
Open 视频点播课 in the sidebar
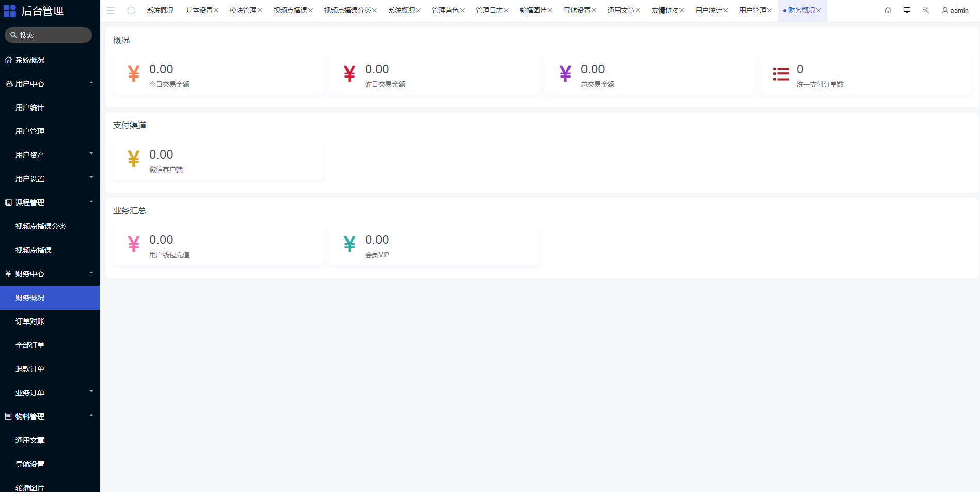[50, 250]
